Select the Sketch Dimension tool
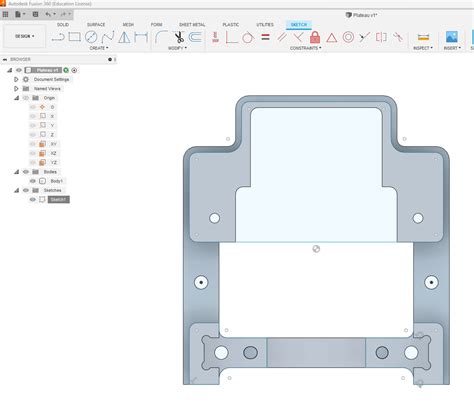This screenshot has height=404, width=474. 141,37
